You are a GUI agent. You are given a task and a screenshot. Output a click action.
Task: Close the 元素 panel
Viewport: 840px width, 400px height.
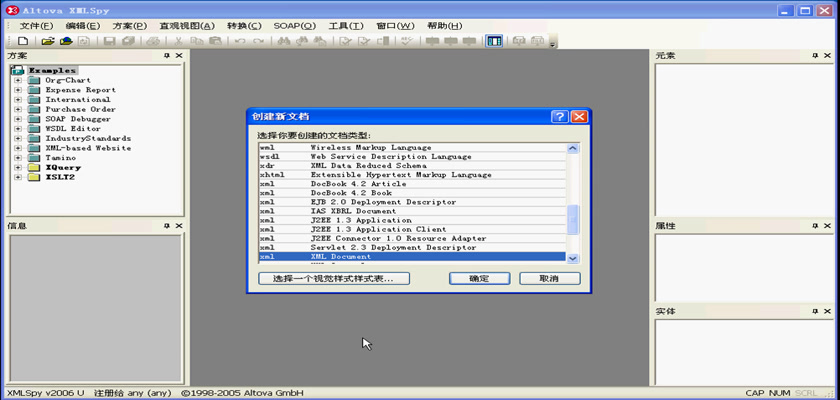coord(827,56)
